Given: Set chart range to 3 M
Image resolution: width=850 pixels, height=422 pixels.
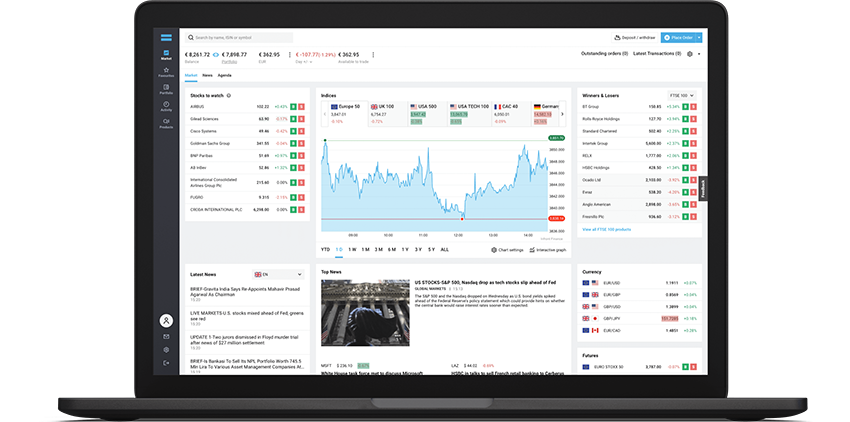Looking at the screenshot, I should [378, 250].
